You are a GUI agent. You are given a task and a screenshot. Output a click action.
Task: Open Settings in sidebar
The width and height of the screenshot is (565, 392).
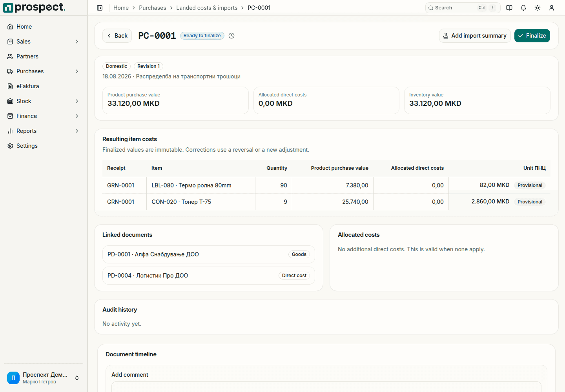44,146
